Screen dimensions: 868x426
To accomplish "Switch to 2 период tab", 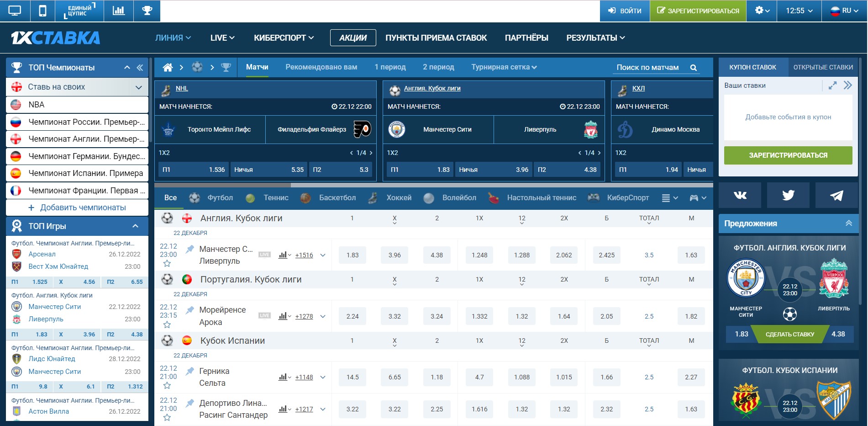I will coord(438,67).
